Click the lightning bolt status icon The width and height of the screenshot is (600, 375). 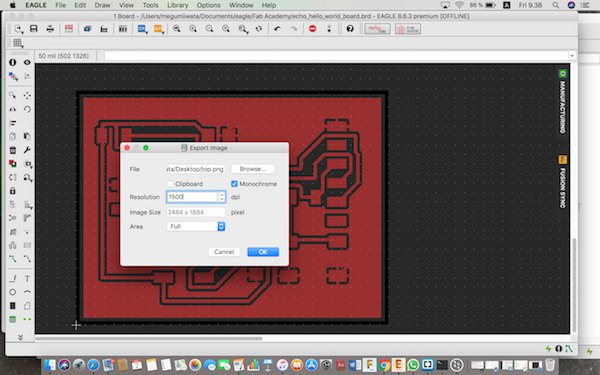[x=548, y=349]
